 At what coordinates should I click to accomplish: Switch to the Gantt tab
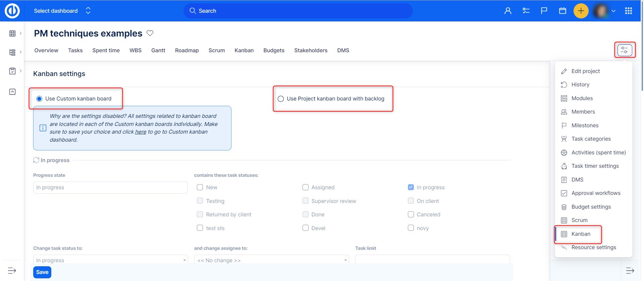[x=158, y=50]
